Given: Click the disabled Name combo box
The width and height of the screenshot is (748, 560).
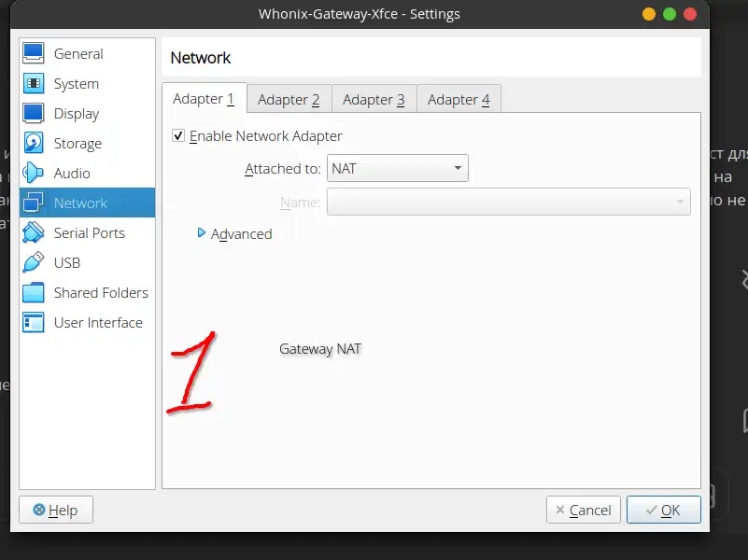Looking at the screenshot, I should (x=509, y=202).
